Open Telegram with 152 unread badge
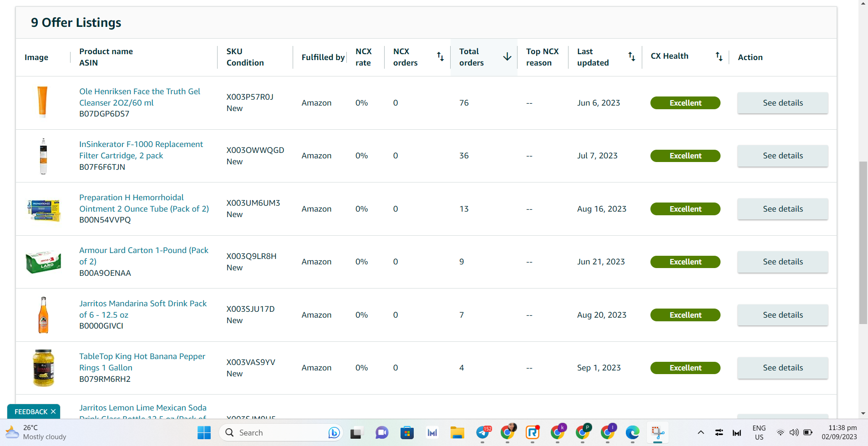Image resolution: width=868 pixels, height=446 pixels. click(x=483, y=432)
